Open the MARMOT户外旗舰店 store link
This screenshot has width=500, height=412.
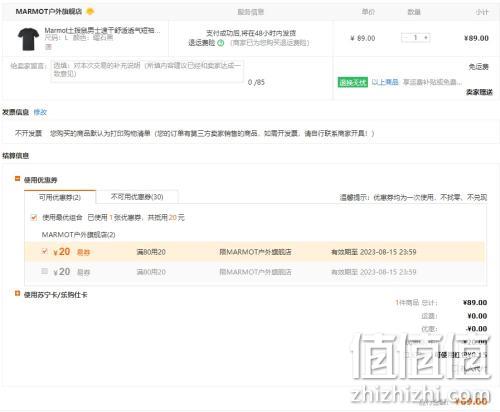pos(49,11)
